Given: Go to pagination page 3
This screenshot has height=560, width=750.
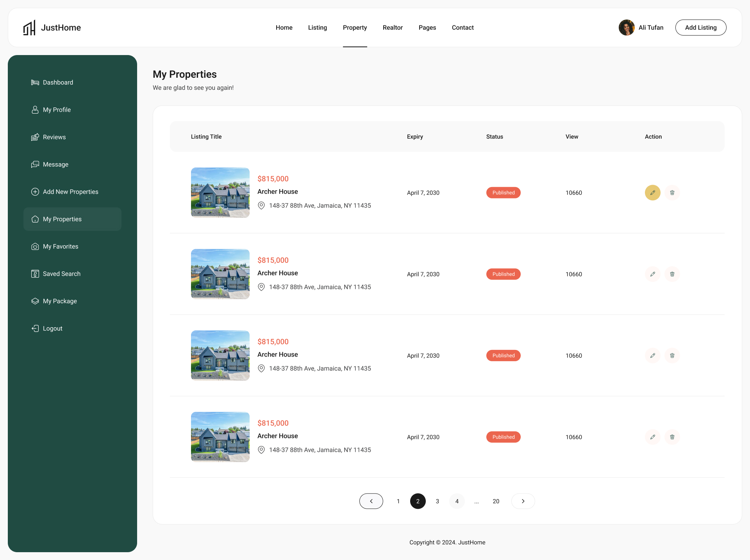Looking at the screenshot, I should [437, 501].
